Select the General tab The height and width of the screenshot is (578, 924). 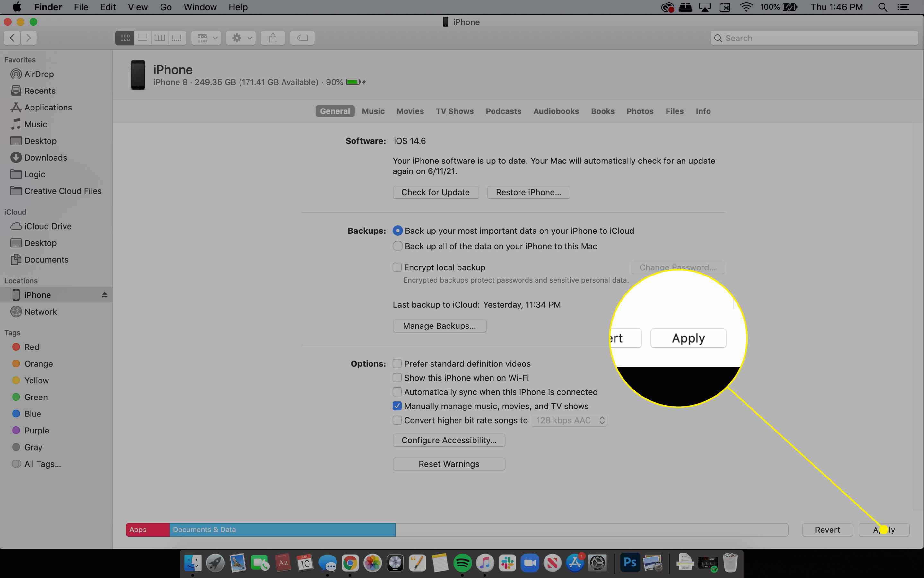[335, 111]
